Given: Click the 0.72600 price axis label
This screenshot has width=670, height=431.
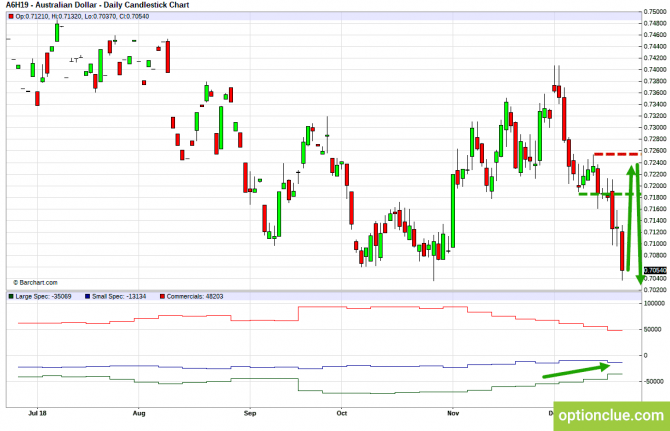Looking at the screenshot, I should pyautogui.click(x=655, y=151).
